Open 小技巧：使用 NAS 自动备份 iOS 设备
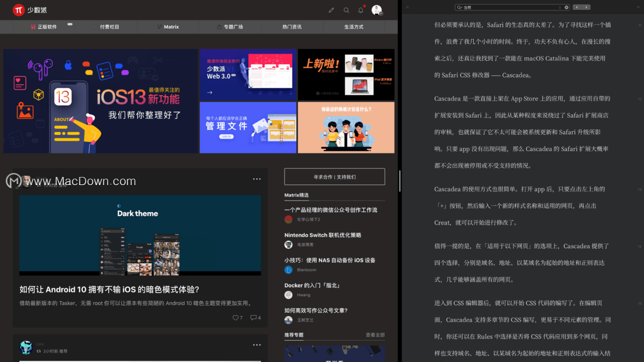The image size is (644, 362). point(330,260)
